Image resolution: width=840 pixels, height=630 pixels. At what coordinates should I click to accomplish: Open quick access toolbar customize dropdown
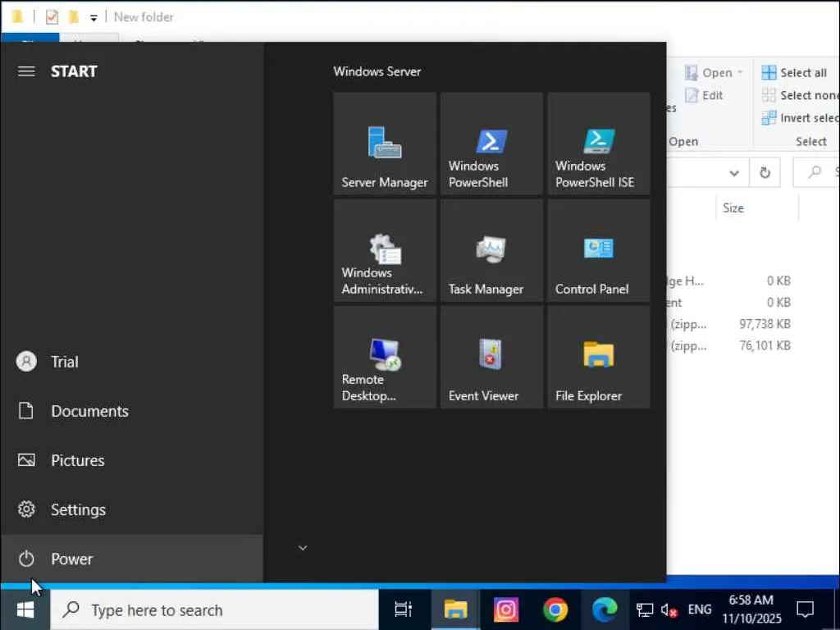[94, 18]
